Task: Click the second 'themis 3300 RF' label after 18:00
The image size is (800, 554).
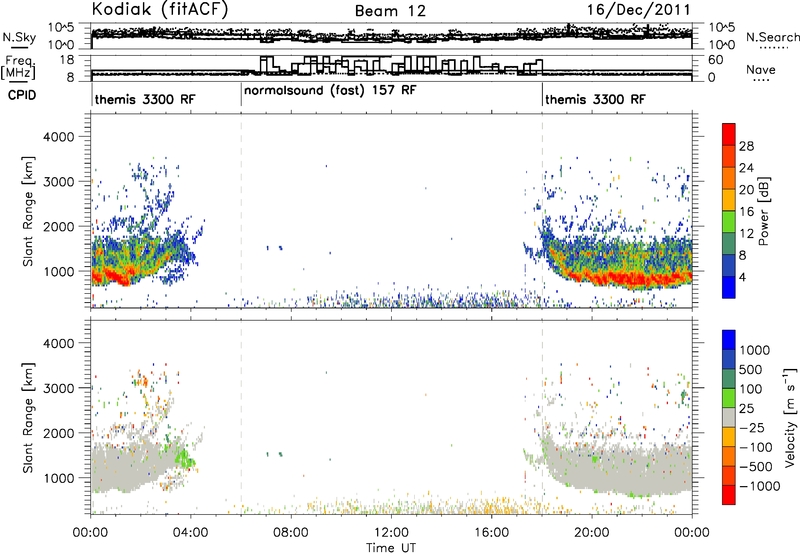Action: [x=595, y=99]
